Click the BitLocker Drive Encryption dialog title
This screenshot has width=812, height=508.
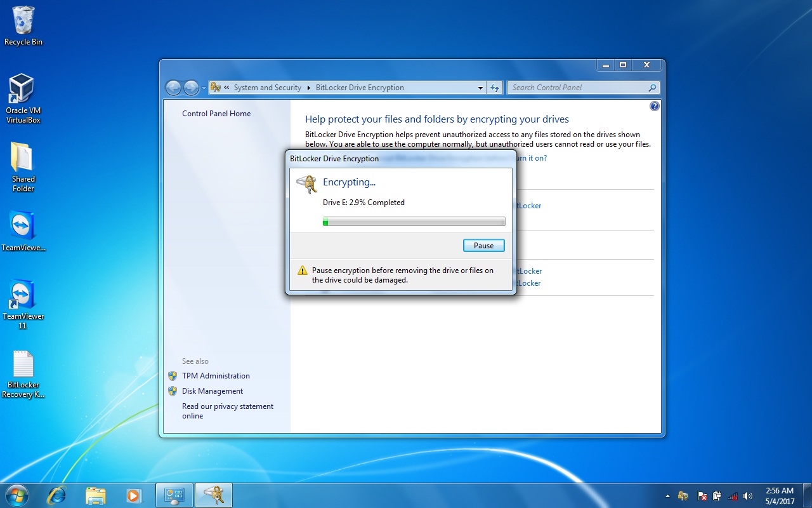334,159
